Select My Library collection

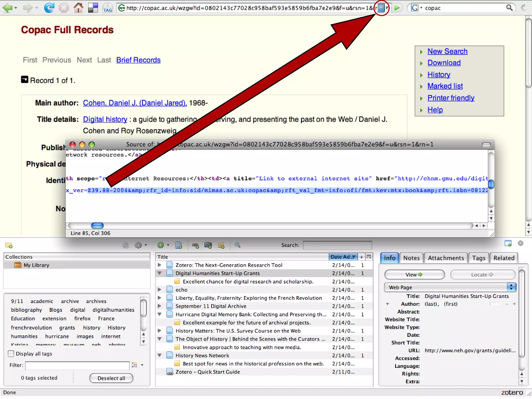36,265
